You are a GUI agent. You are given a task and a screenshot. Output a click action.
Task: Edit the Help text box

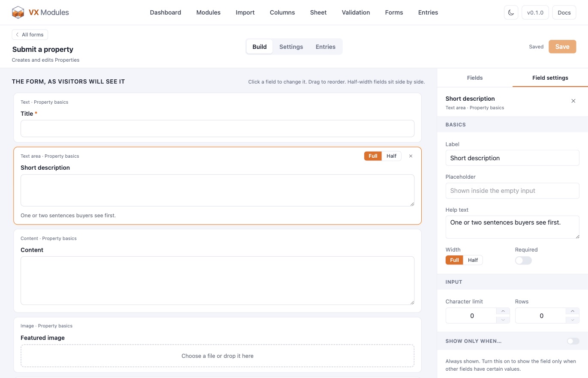click(513, 227)
